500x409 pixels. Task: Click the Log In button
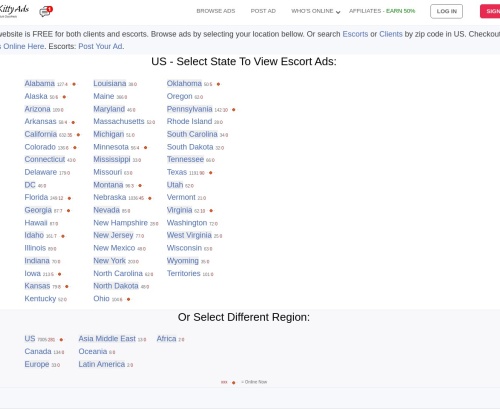(446, 11)
